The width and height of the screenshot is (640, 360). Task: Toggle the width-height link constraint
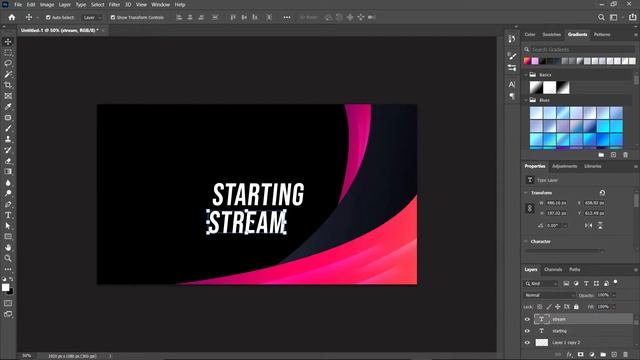pyautogui.click(x=529, y=208)
